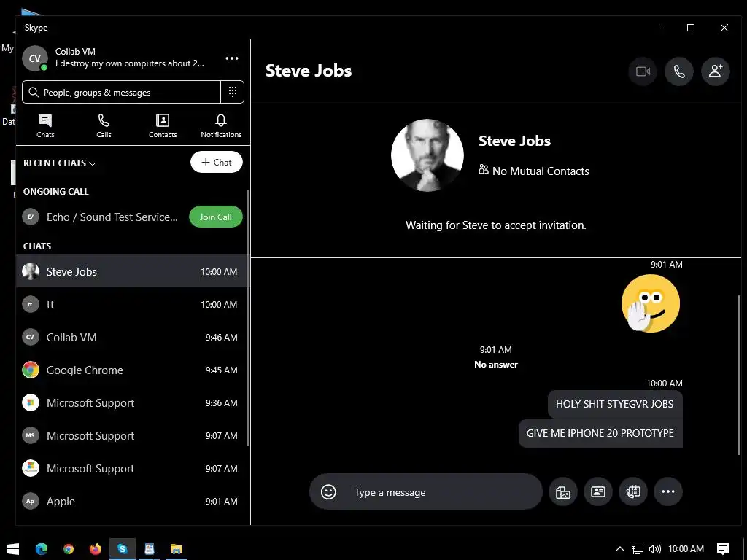Click the schedule a call icon

[x=632, y=492]
